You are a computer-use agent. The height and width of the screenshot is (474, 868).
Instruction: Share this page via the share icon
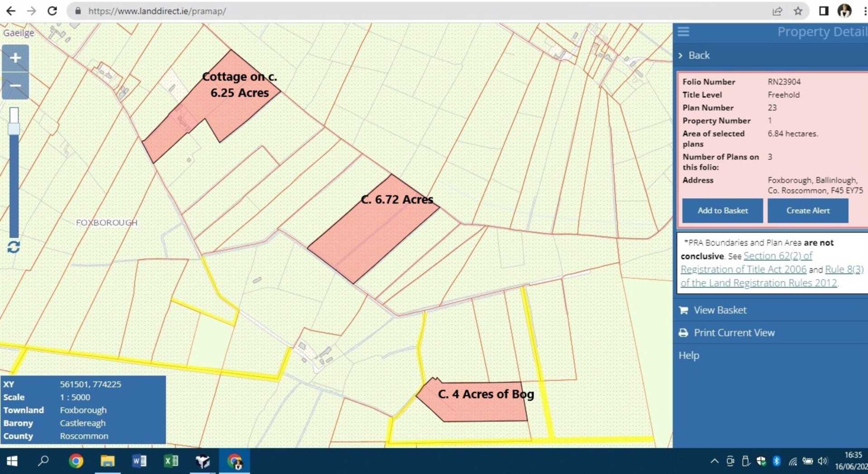tap(777, 11)
